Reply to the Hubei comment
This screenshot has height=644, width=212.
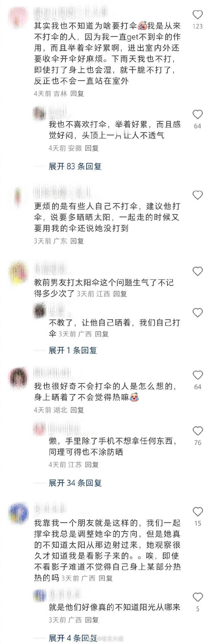77,410
